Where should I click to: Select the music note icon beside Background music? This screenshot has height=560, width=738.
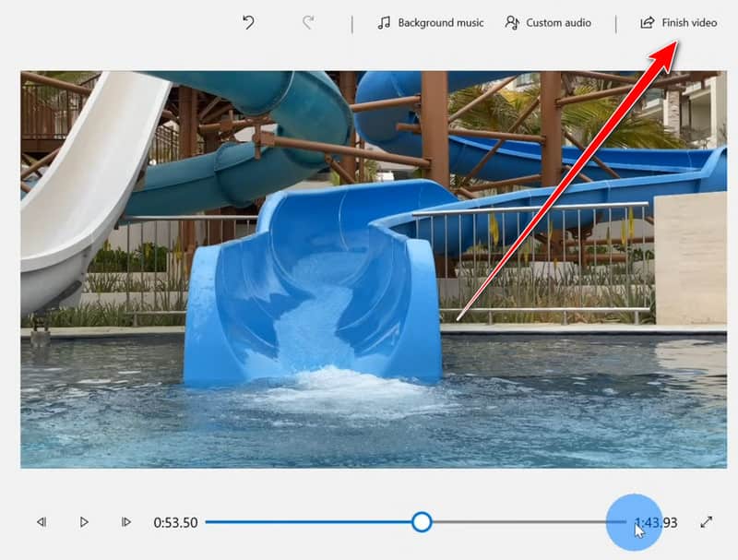click(x=383, y=22)
